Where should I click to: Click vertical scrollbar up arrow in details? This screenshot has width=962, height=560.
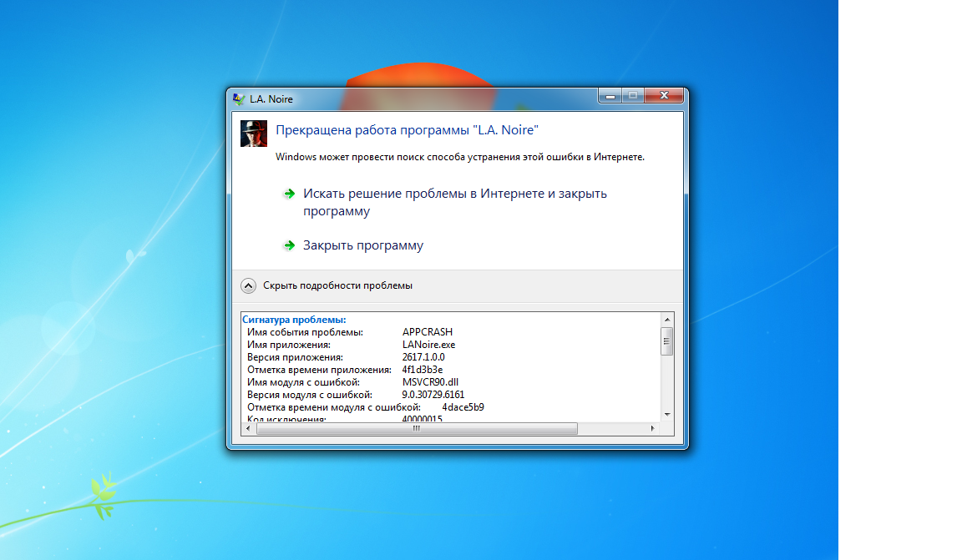click(667, 320)
